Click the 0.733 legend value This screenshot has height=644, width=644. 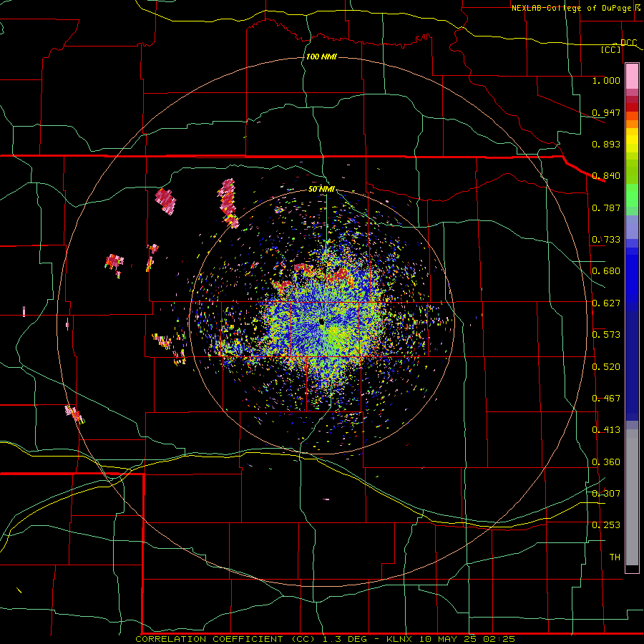click(x=606, y=240)
